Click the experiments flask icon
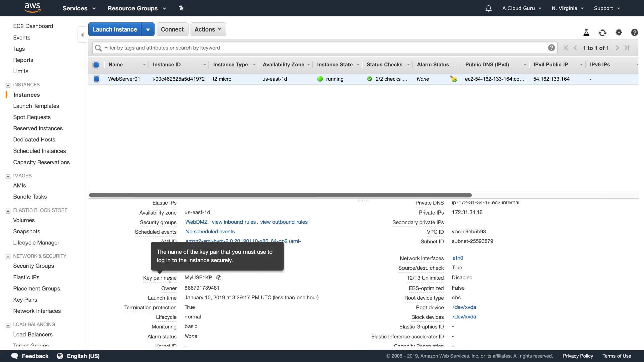644x362 pixels. tap(586, 33)
